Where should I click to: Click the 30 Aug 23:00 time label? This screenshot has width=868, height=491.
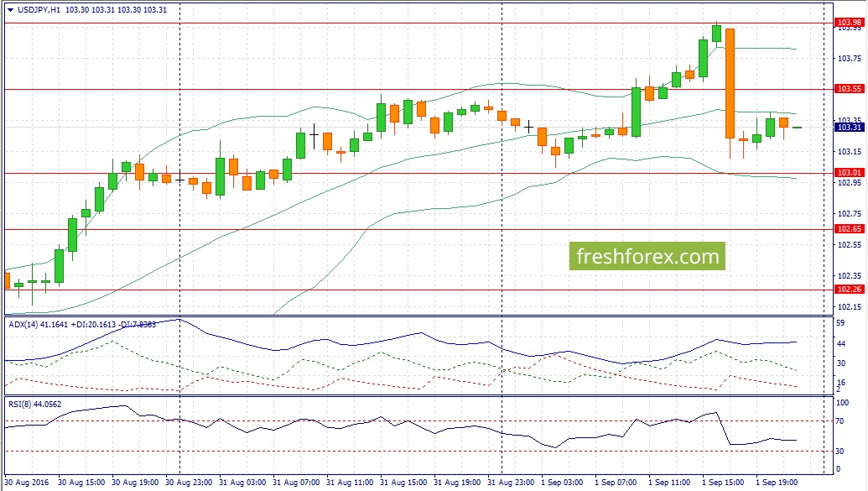189,482
